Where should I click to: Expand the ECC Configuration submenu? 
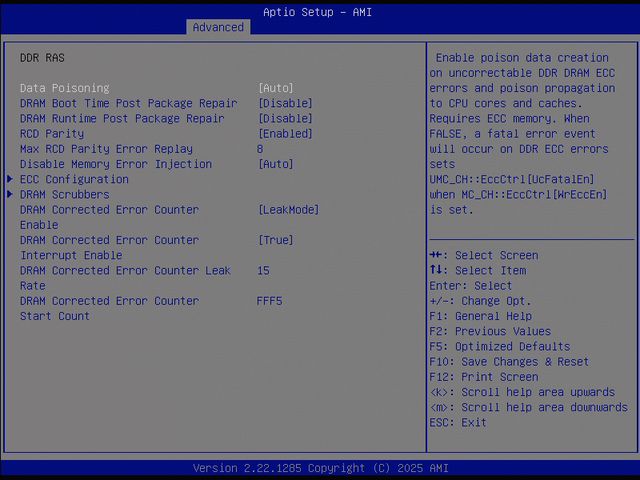[x=74, y=179]
